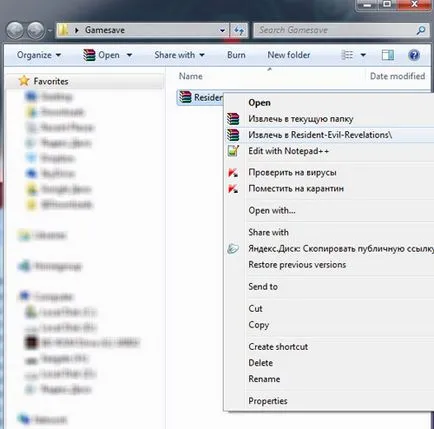434x429 pixels.
Task: Open the Share with toolbar dropdown
Action: pos(179,55)
